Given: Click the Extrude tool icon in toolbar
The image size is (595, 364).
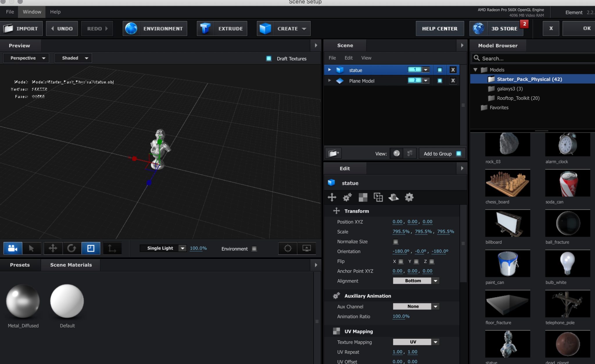Looking at the screenshot, I should 206,28.
